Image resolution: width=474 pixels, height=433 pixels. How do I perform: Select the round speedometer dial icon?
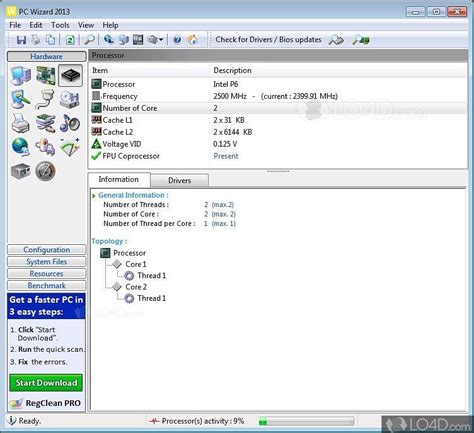pos(45,171)
